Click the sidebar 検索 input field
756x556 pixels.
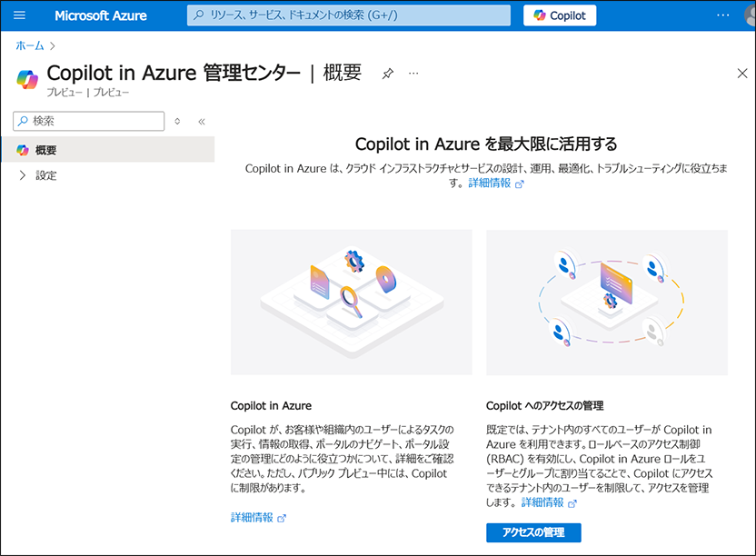coord(89,121)
